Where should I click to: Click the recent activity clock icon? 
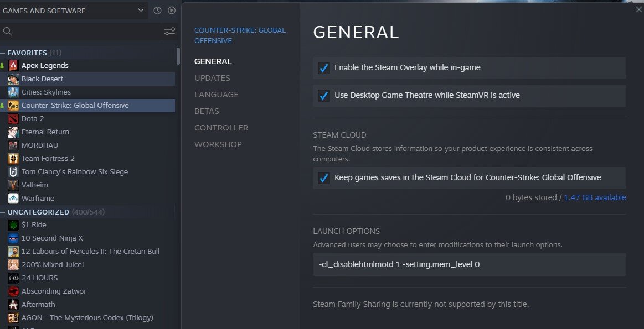tap(157, 11)
